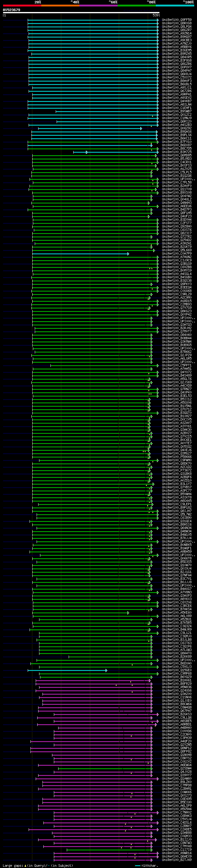Click the cyan alignment bar for UniRef100_B9SWB7
197x868 pixels.
107,111
